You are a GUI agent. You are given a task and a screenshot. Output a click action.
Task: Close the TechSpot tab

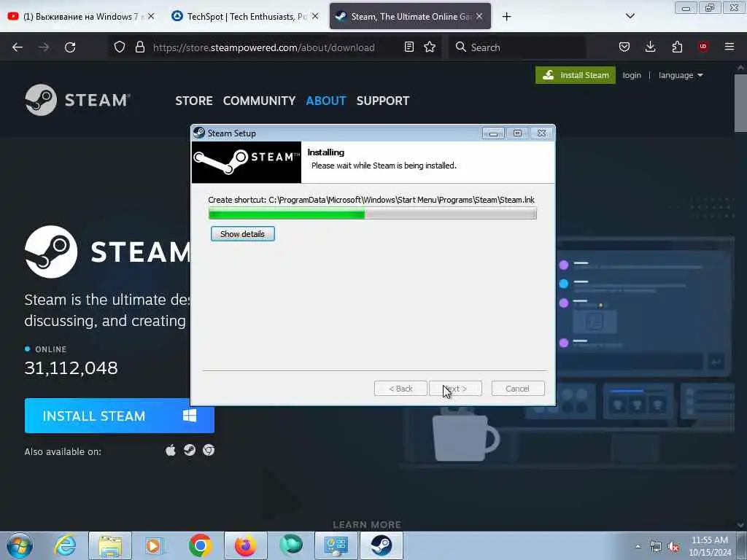[x=315, y=16]
